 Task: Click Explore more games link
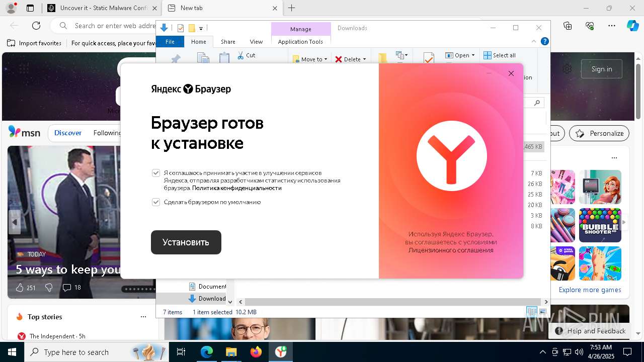(x=590, y=290)
